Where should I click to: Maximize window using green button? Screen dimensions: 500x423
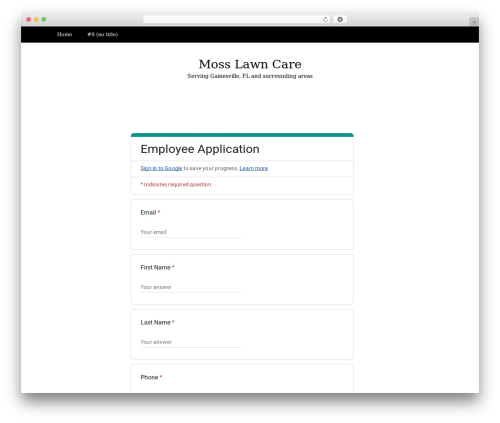pyautogui.click(x=44, y=19)
